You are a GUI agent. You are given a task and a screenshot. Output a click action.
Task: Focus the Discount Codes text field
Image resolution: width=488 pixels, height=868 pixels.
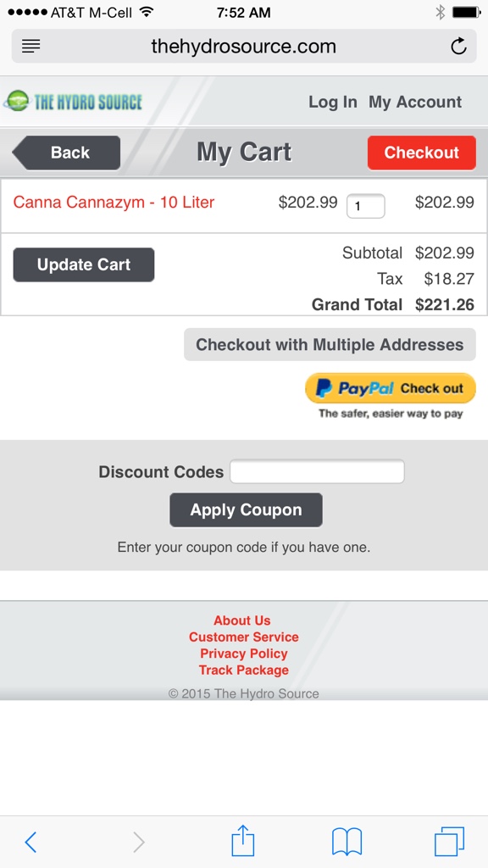tap(317, 471)
